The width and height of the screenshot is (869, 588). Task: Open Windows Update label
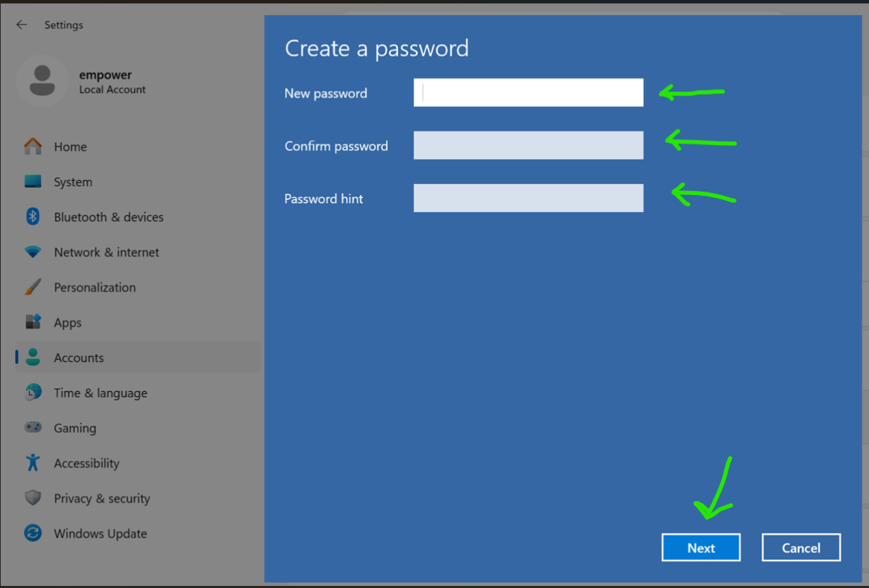[x=101, y=533]
